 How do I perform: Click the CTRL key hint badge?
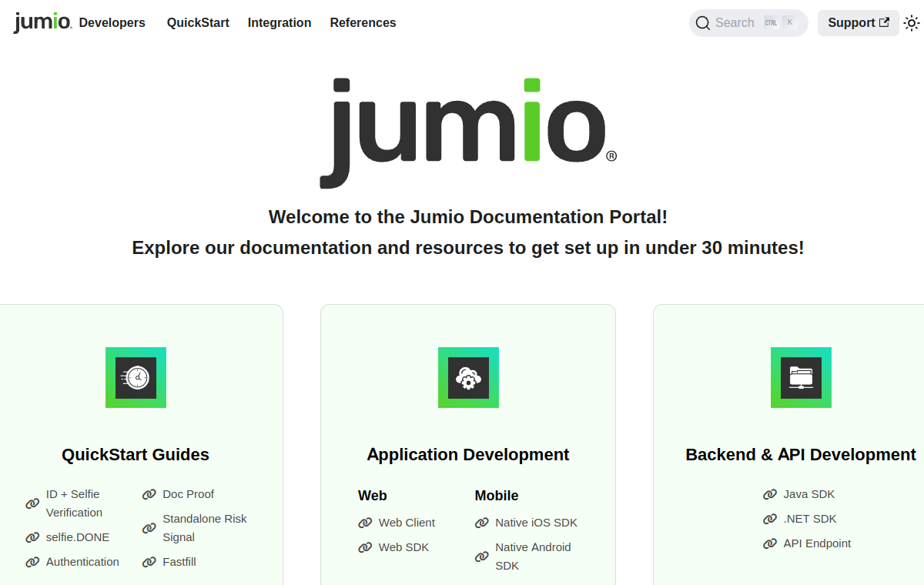point(771,22)
